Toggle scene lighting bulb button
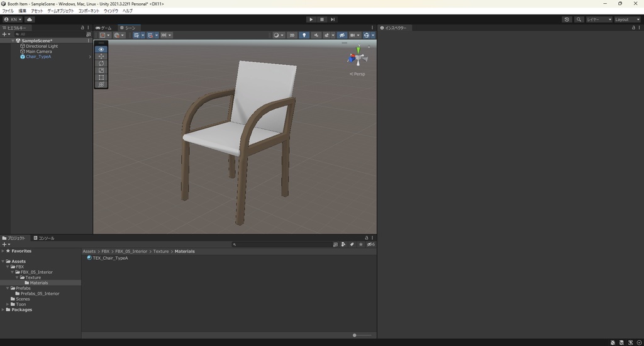 [304, 35]
